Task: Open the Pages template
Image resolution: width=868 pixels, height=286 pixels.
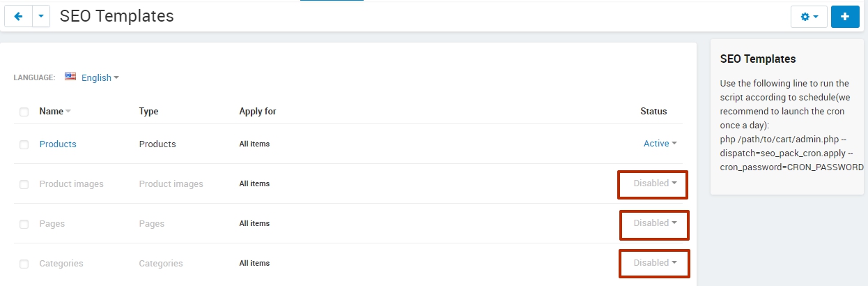Action: click(52, 223)
